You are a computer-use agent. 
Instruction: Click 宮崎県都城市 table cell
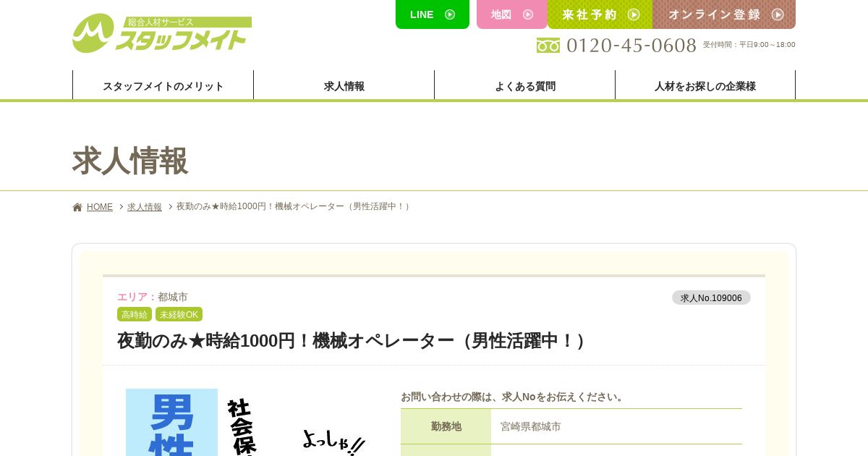coord(616,426)
